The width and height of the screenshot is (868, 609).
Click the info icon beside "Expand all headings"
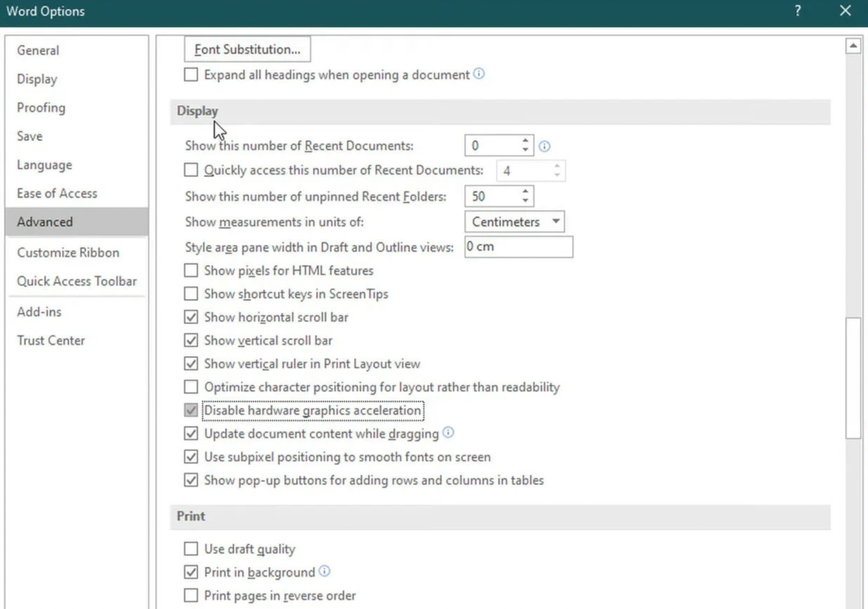pos(479,74)
